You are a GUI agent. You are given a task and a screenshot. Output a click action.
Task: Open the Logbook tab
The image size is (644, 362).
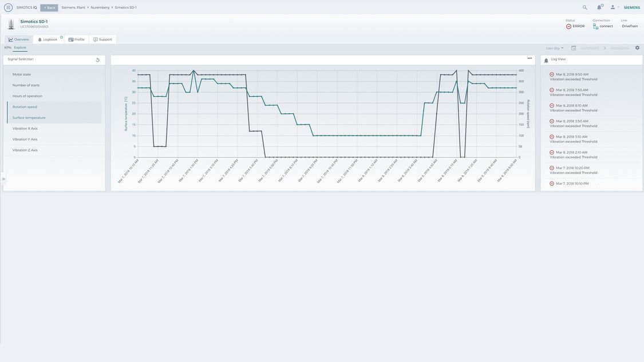coord(49,39)
